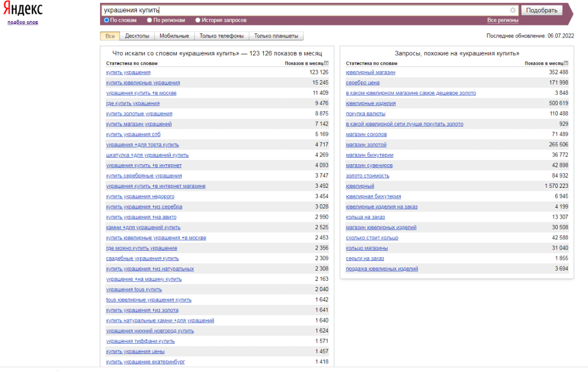This screenshot has height=372, width=588.
Task: Open 'украшения купить +в интернет магазине' link
Action: click(x=156, y=187)
